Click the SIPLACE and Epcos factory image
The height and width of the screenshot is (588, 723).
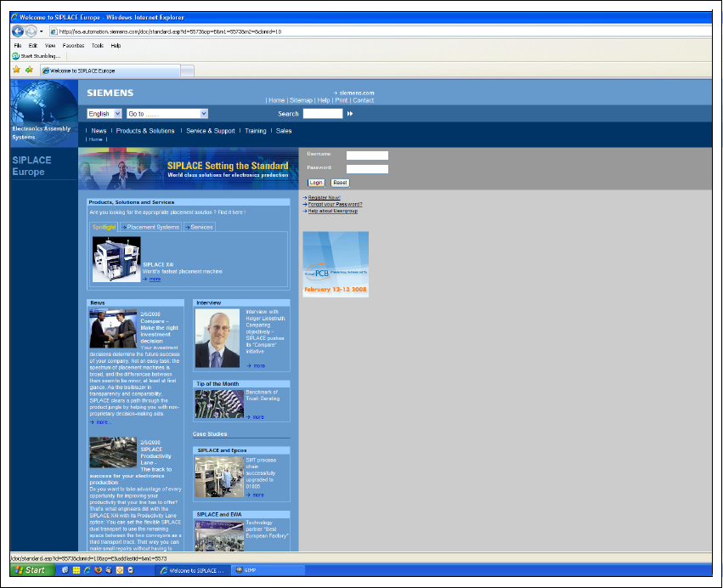click(x=219, y=477)
